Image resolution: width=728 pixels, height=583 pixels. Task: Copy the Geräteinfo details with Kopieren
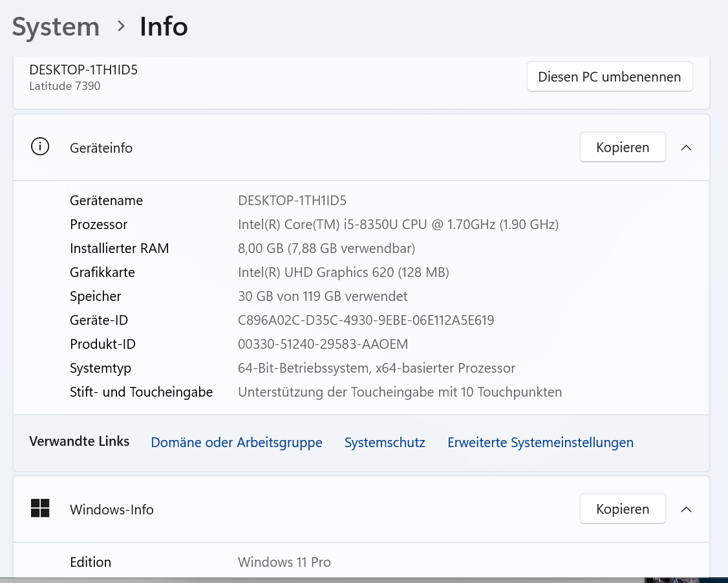click(623, 148)
